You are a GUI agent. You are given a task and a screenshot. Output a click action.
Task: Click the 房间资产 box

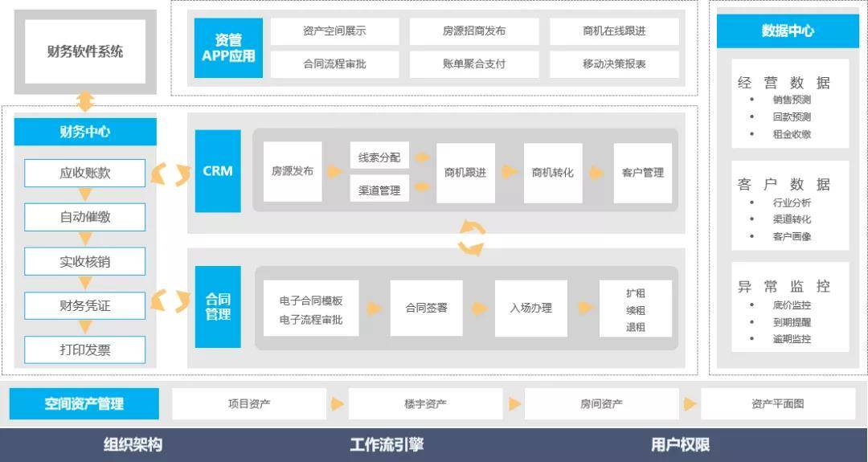click(601, 404)
